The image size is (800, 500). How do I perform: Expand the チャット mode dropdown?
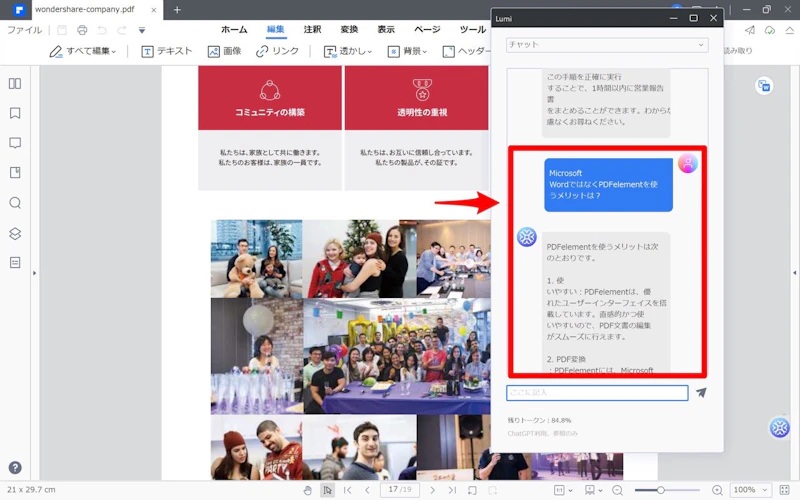606,45
